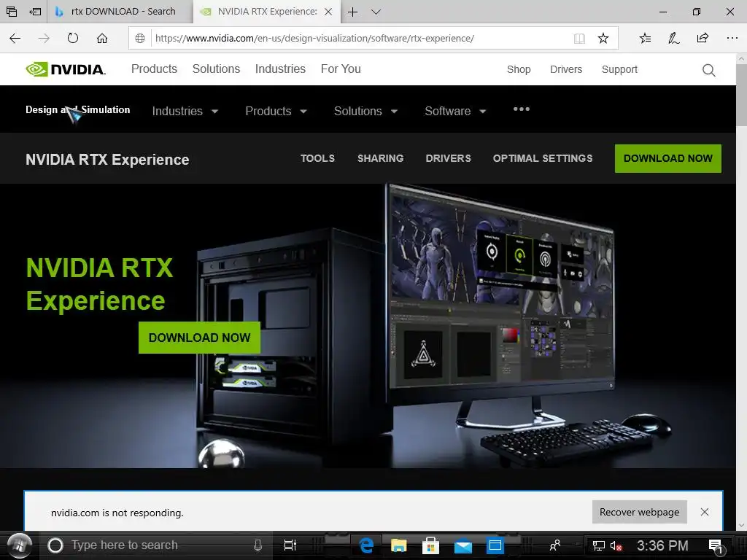The image size is (747, 560).
Task: Open Edge from the taskbar
Action: click(366, 545)
